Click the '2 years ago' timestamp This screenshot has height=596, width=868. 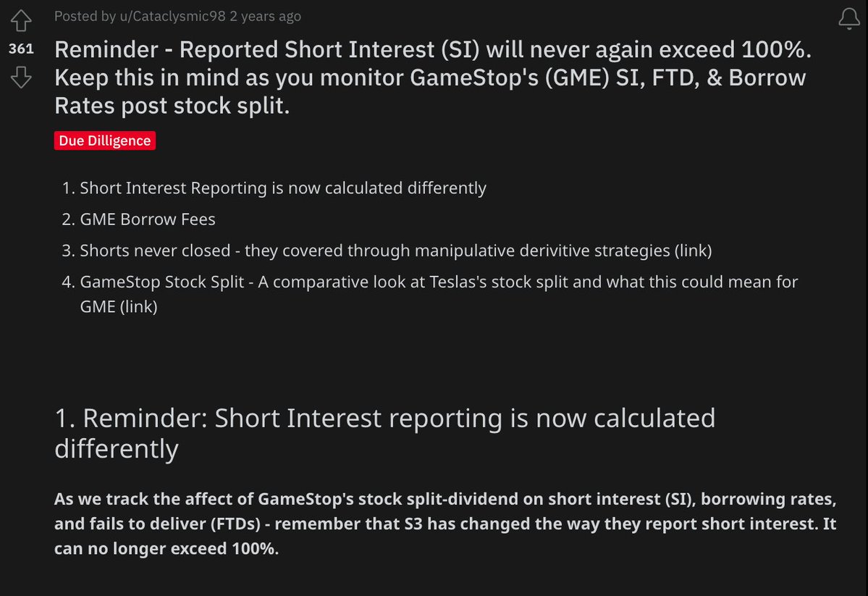(x=265, y=16)
